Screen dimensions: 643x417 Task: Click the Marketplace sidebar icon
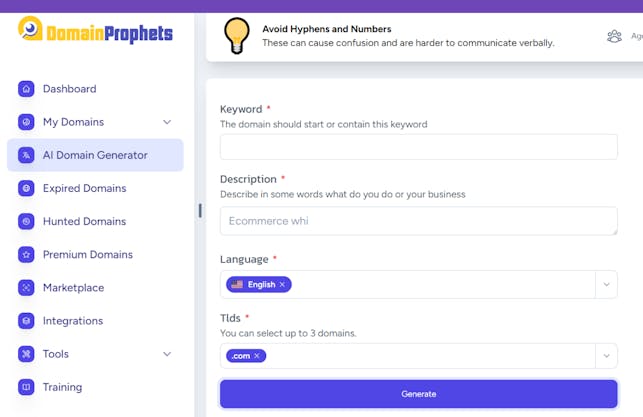click(x=26, y=287)
